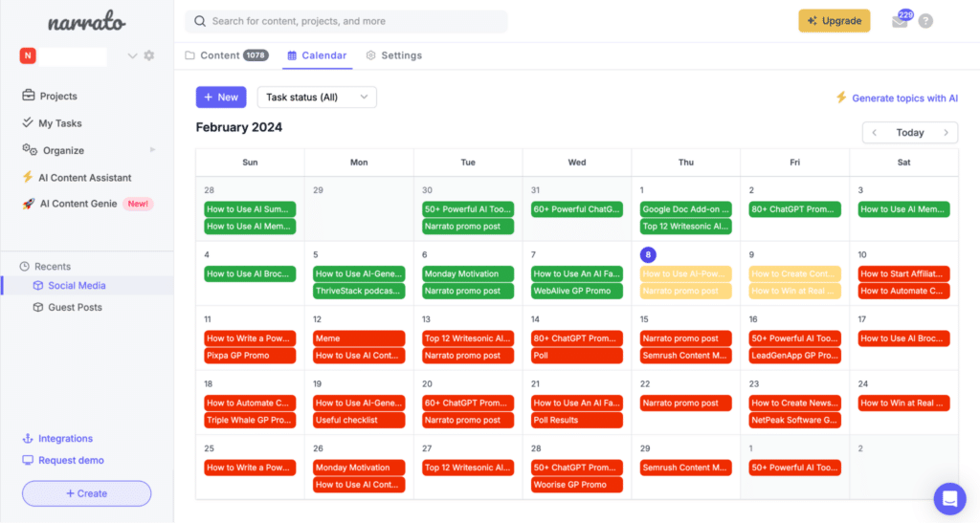Go to the previous month arrow

[875, 133]
